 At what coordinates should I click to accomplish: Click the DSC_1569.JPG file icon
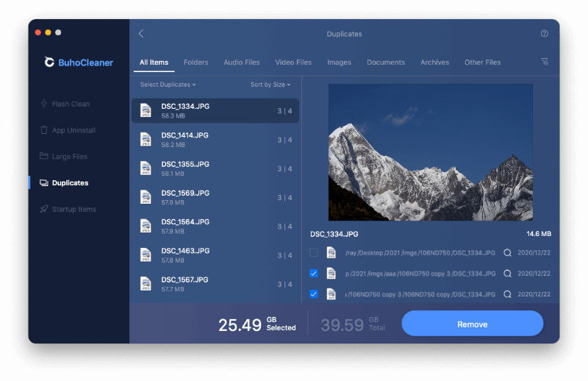(146, 197)
